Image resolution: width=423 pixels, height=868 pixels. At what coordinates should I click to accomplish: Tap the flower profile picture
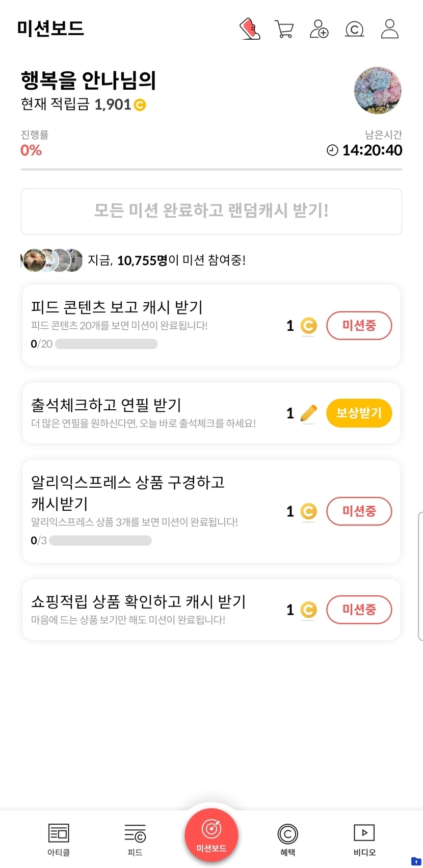(378, 91)
